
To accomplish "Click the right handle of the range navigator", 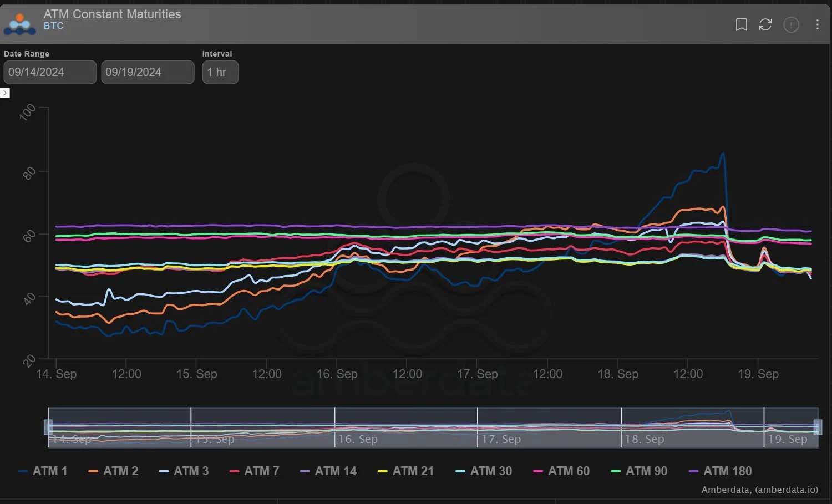I will (818, 427).
